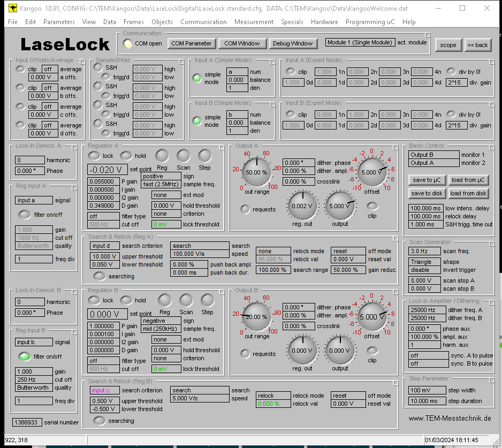Viewport: 502px width, 448px height.
Task: Click the Regulator A set point field
Action: (108, 170)
